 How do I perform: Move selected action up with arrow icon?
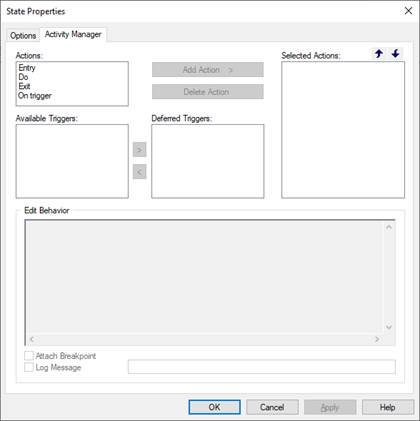(x=379, y=53)
